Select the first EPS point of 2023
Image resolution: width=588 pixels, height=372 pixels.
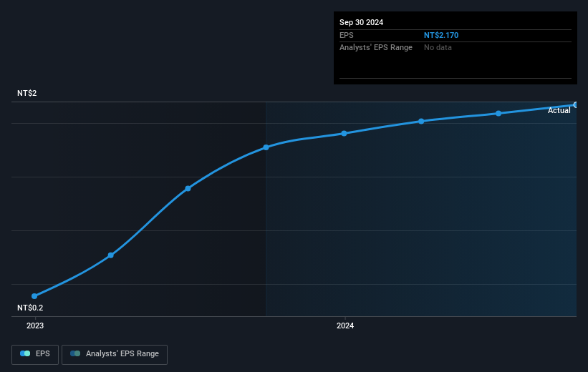coord(34,296)
